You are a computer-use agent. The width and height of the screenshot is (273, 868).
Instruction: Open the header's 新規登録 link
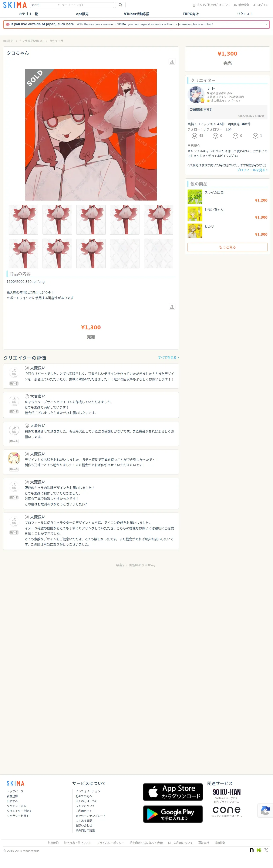(x=242, y=5)
